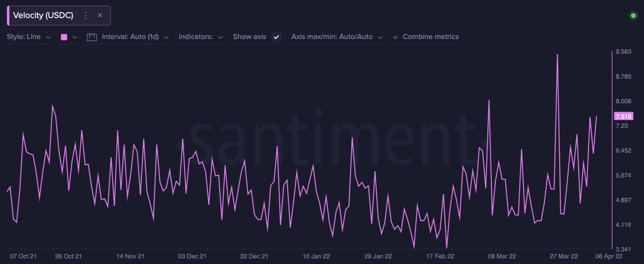Click the 22 Dec 21 date label
The width and height of the screenshot is (644, 264).
(x=254, y=256)
